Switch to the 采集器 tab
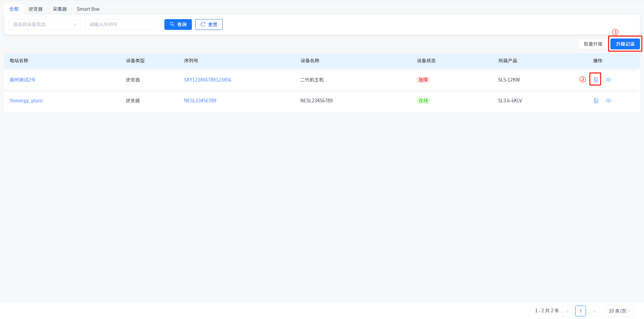The height and width of the screenshot is (319, 644). coord(60,9)
